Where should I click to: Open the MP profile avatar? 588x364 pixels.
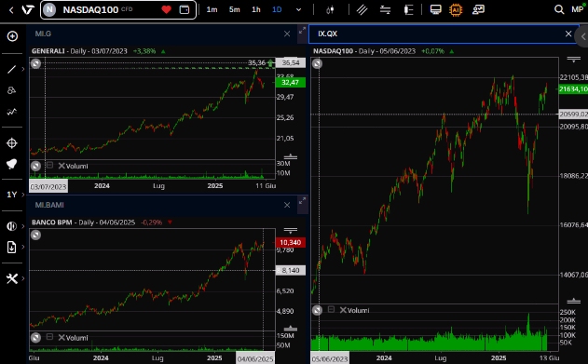point(577,9)
